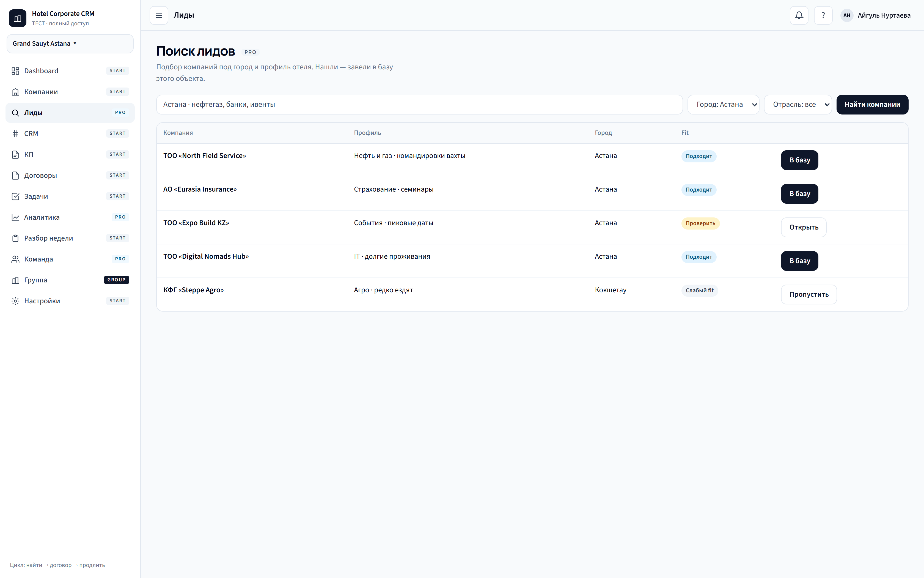Screen dimensions: 924x578
Task: Click the КП document icon
Action: click(15, 154)
